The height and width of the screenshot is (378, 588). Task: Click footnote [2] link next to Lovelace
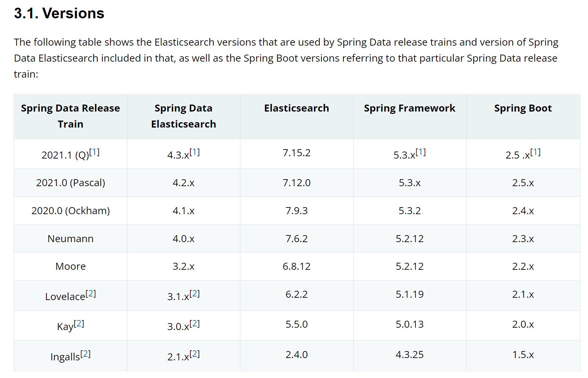[x=91, y=294]
